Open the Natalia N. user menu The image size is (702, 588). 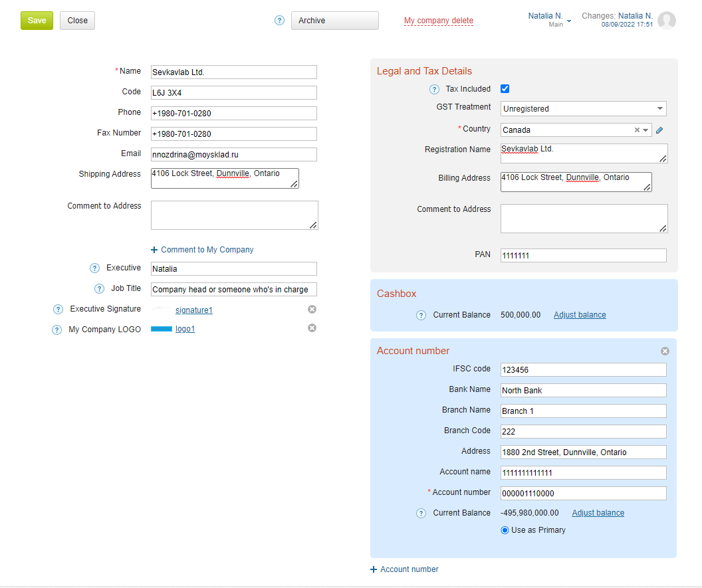click(550, 20)
